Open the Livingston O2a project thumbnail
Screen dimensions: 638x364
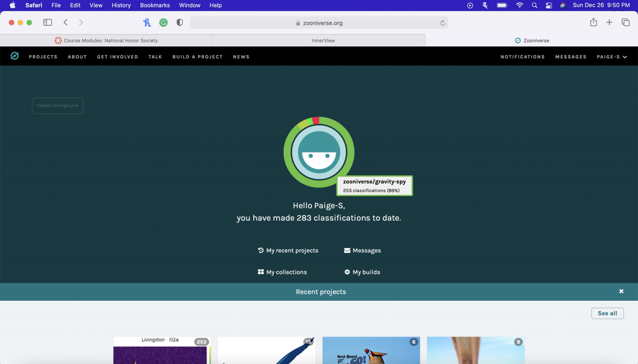pyautogui.click(x=162, y=350)
